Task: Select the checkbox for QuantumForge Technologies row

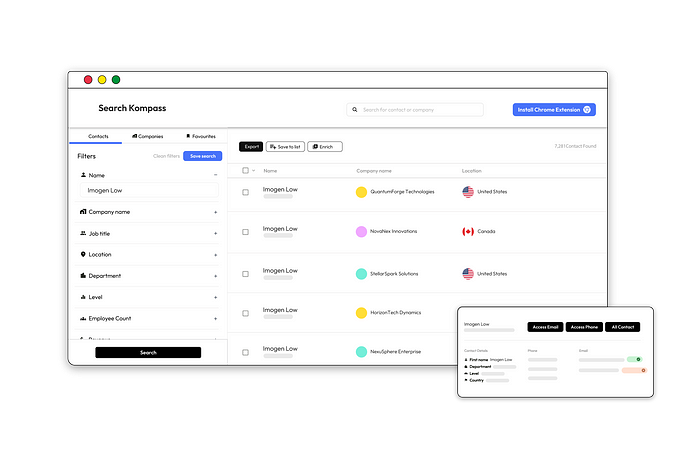Action: click(246, 192)
